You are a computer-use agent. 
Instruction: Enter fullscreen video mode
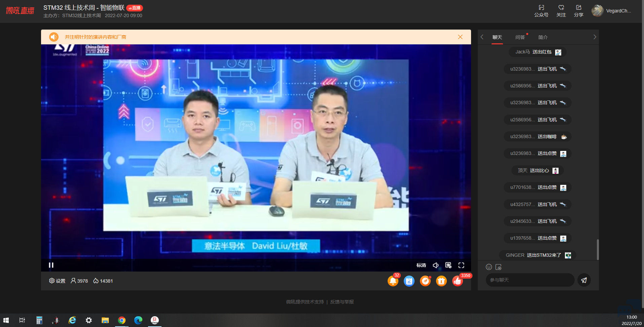pos(461,265)
